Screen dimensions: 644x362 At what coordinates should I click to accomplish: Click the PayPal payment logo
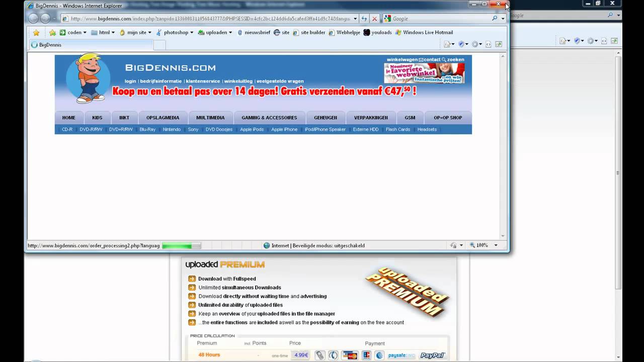pos(432,355)
